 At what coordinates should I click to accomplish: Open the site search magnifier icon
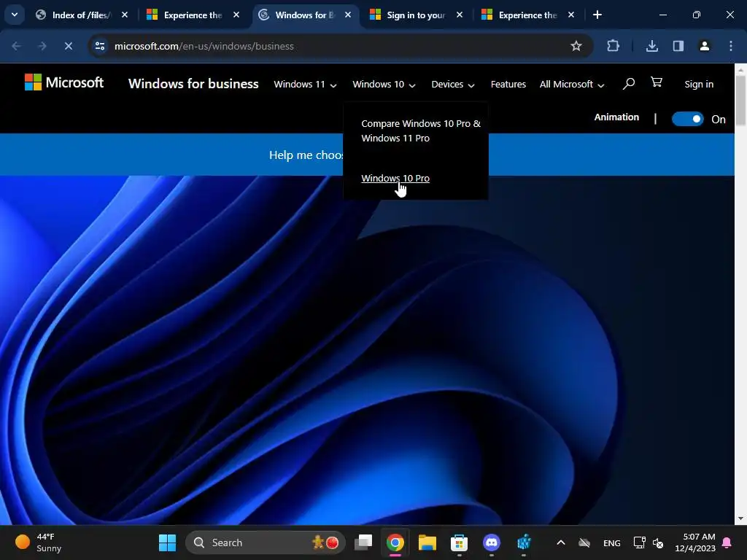pyautogui.click(x=628, y=84)
